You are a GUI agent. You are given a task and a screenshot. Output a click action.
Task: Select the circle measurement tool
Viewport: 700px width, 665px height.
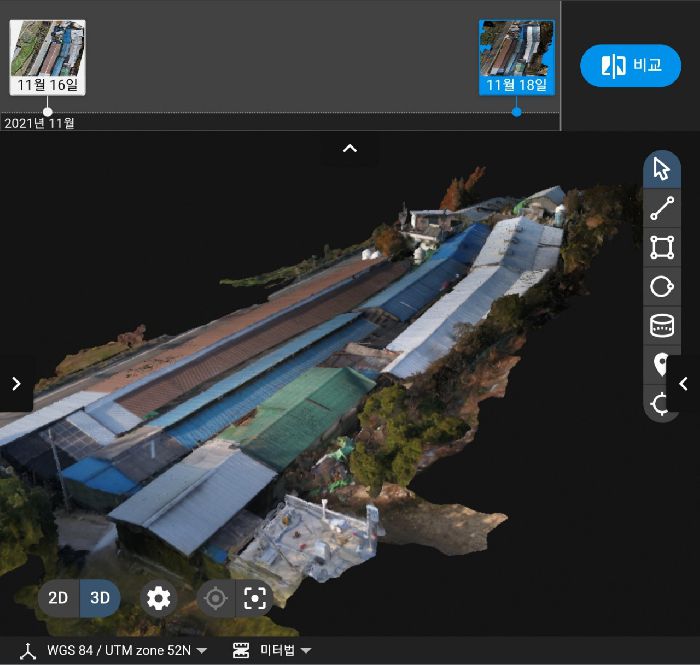(661, 287)
